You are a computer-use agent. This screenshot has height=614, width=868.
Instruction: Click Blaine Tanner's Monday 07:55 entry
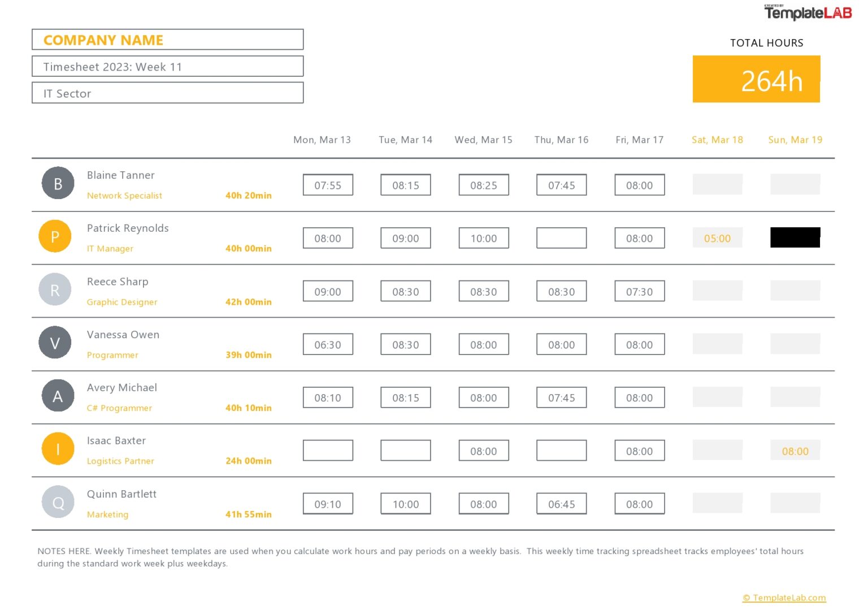pos(328,184)
